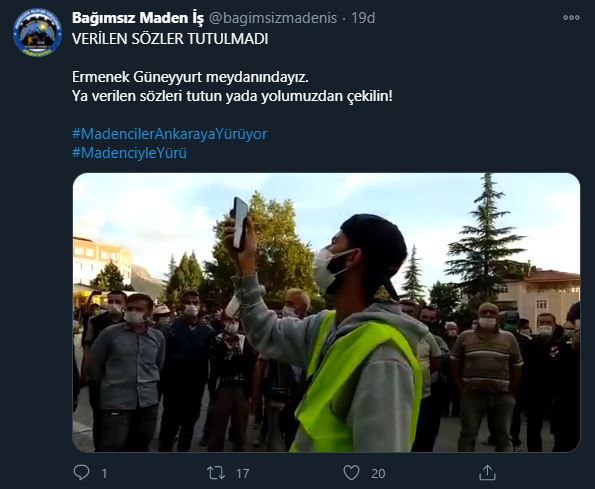Click the 19d timestamp
595x489 pixels.
pos(363,18)
